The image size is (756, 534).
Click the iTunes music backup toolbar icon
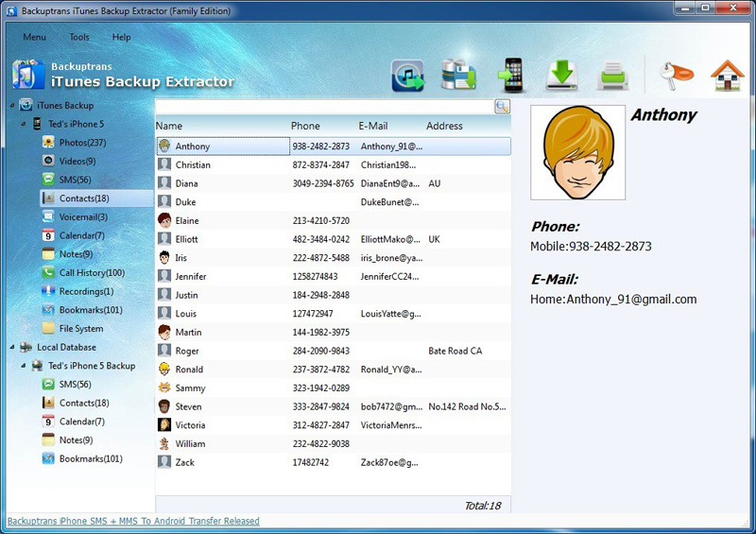tap(408, 75)
